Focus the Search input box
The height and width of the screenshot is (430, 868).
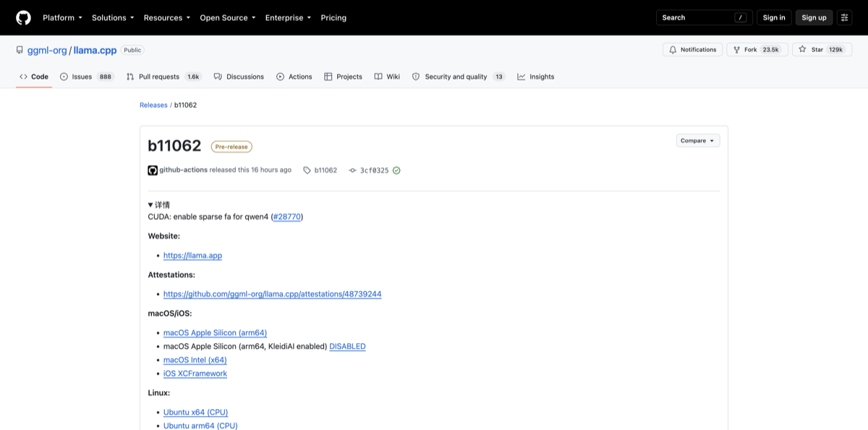[704, 17]
